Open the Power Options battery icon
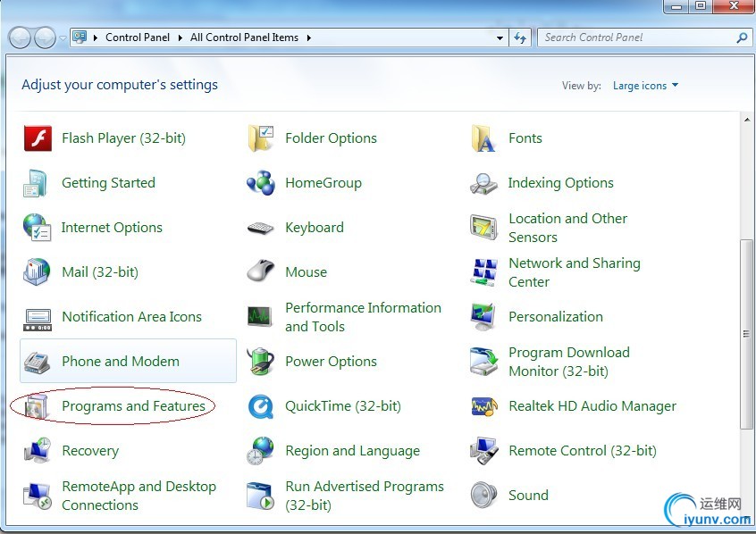This screenshot has width=756, height=534. 261,362
